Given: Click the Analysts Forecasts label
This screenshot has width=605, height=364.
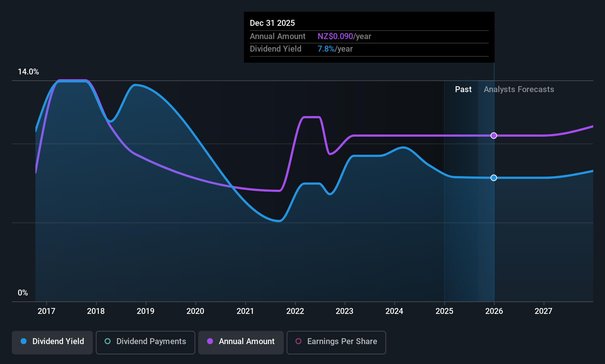Looking at the screenshot, I should coord(519,90).
